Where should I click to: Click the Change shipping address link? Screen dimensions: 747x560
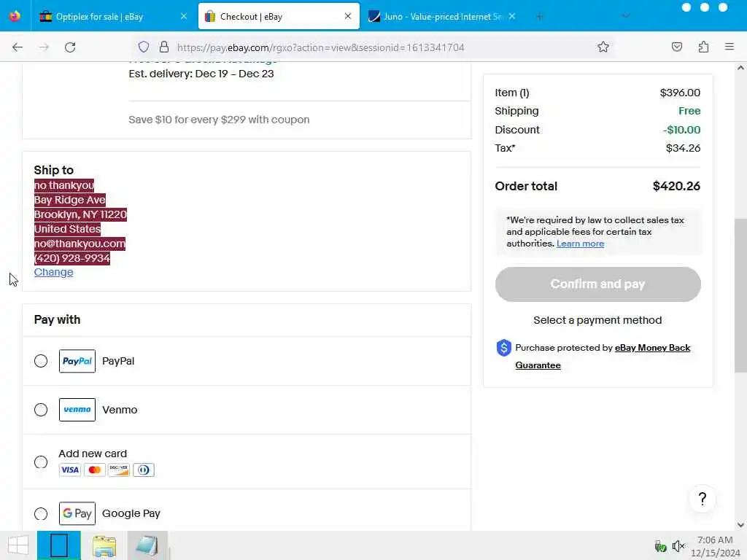point(53,272)
